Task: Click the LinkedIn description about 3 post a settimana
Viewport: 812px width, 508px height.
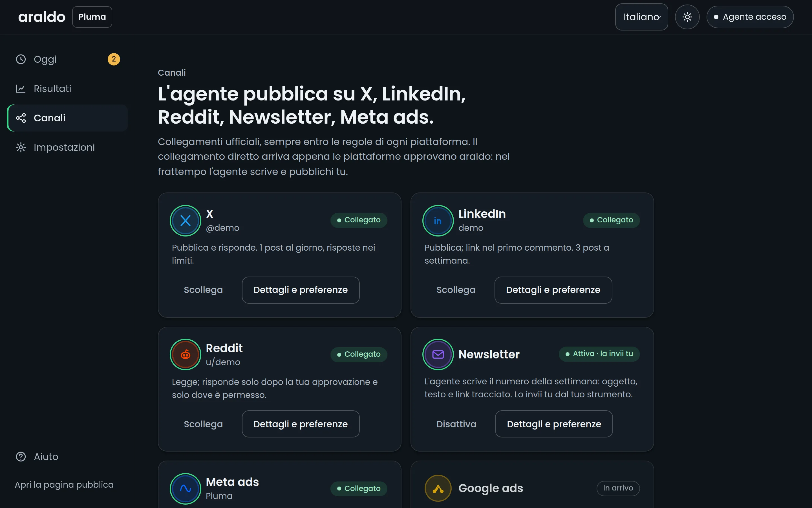Action: tap(517, 254)
